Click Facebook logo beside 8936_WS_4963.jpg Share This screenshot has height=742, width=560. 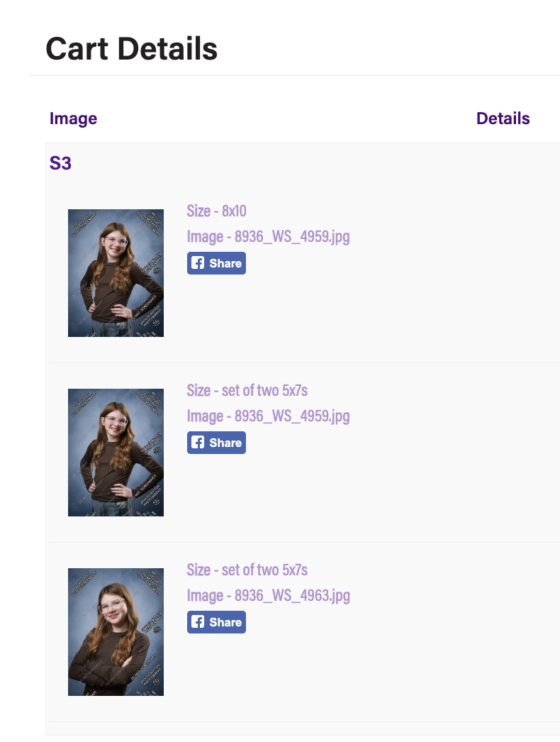198,622
